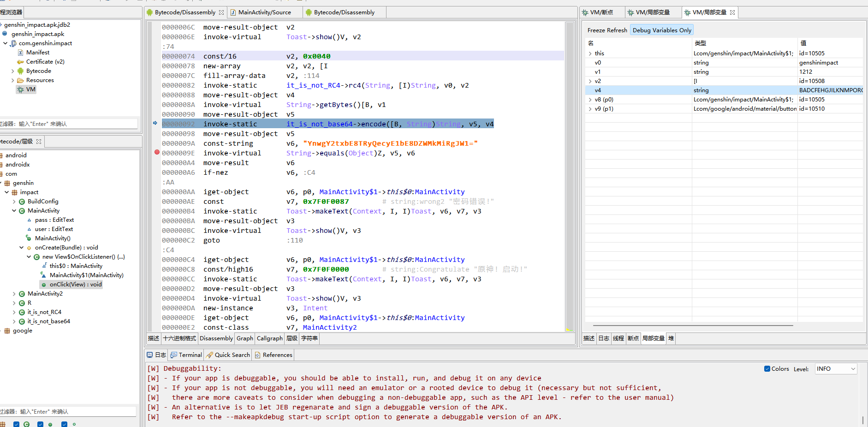Click the project filter input field
The image size is (868, 427).
[68, 124]
